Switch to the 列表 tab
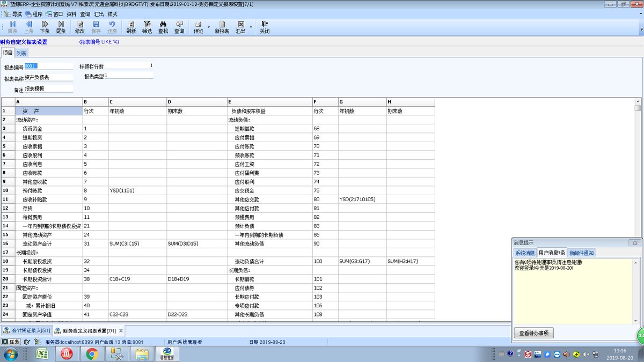The image size is (644, 362). 21,53
